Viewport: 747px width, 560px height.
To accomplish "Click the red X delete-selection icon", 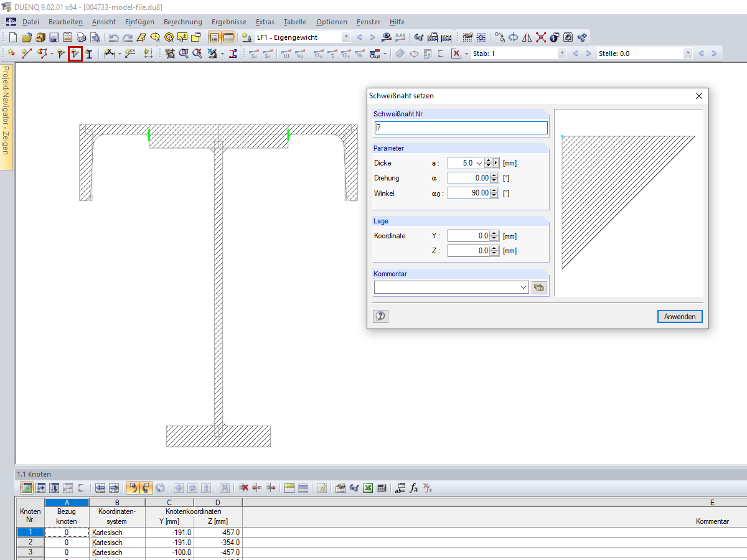I will pos(541,37).
